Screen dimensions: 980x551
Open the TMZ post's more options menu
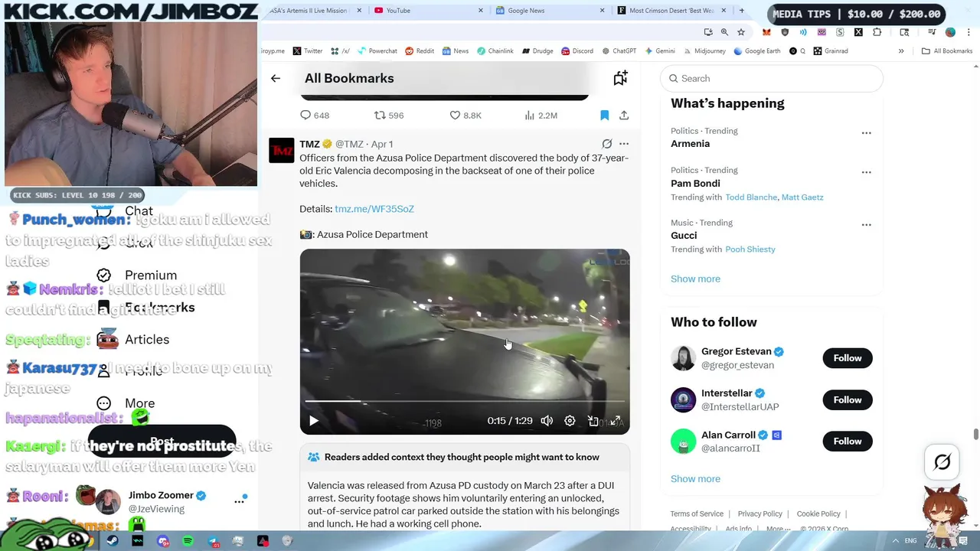(624, 144)
